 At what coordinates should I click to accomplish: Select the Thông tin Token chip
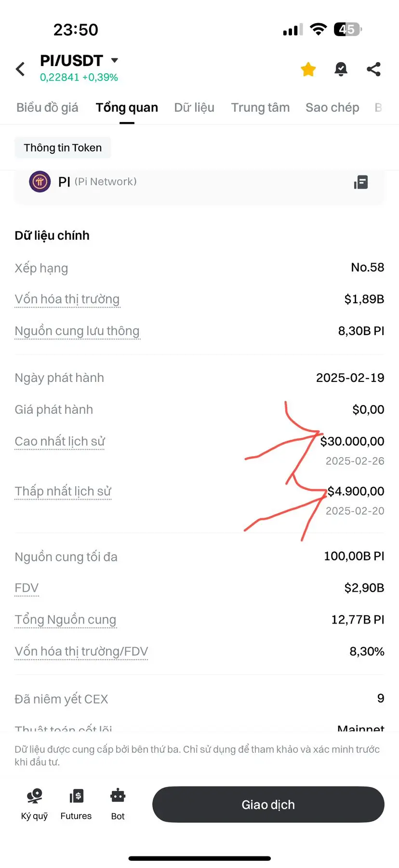(x=63, y=148)
